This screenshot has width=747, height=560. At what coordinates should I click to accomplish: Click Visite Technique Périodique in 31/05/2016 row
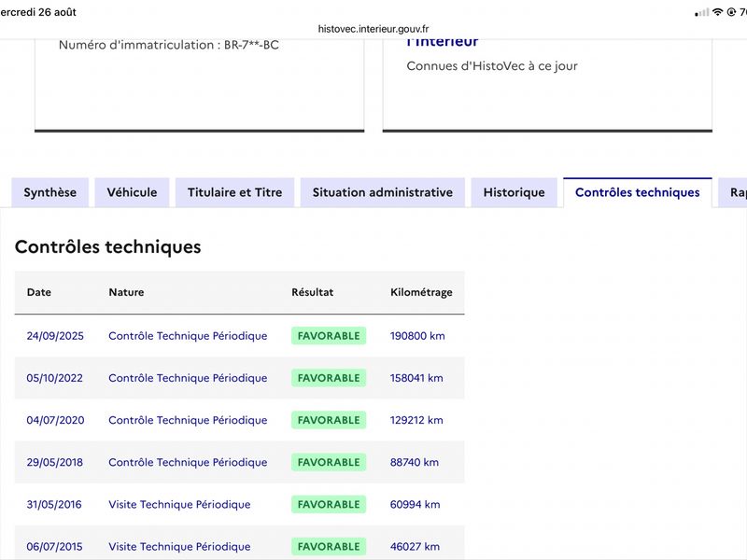click(x=179, y=504)
